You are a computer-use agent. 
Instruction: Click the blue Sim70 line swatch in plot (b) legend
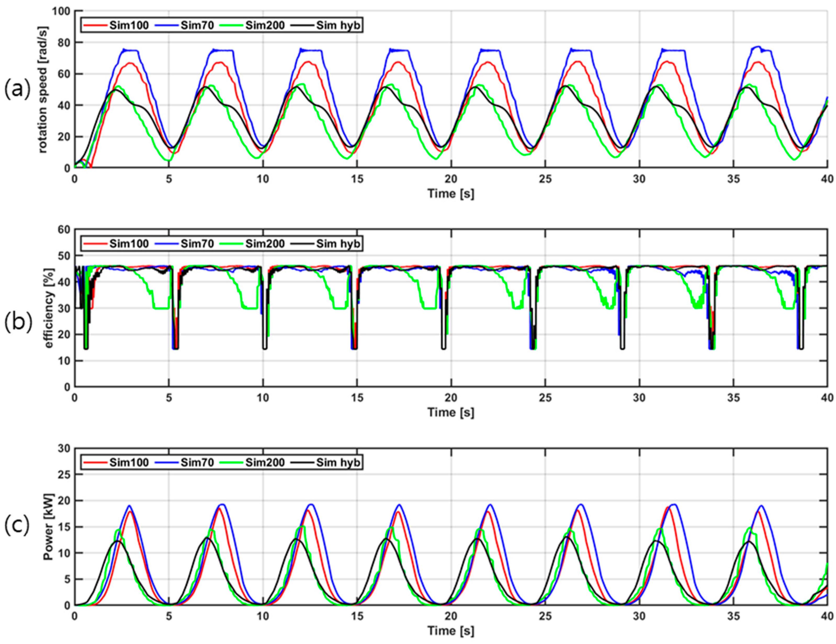(x=167, y=244)
